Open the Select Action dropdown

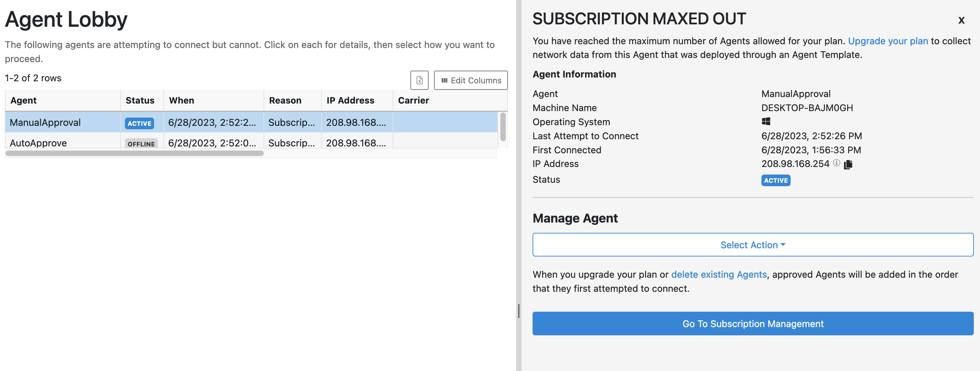coord(752,245)
